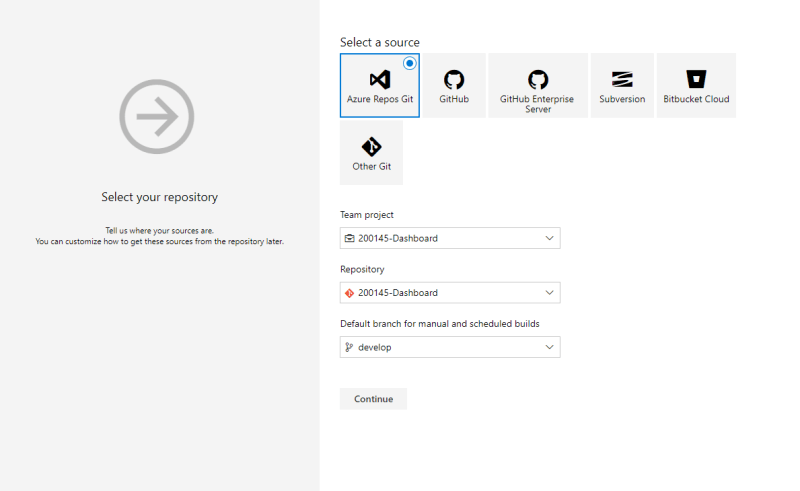Screen dimensions: 800x491
Task: Click the 'Default branch for manual and scheduled builds' label
Action: [x=440, y=324]
